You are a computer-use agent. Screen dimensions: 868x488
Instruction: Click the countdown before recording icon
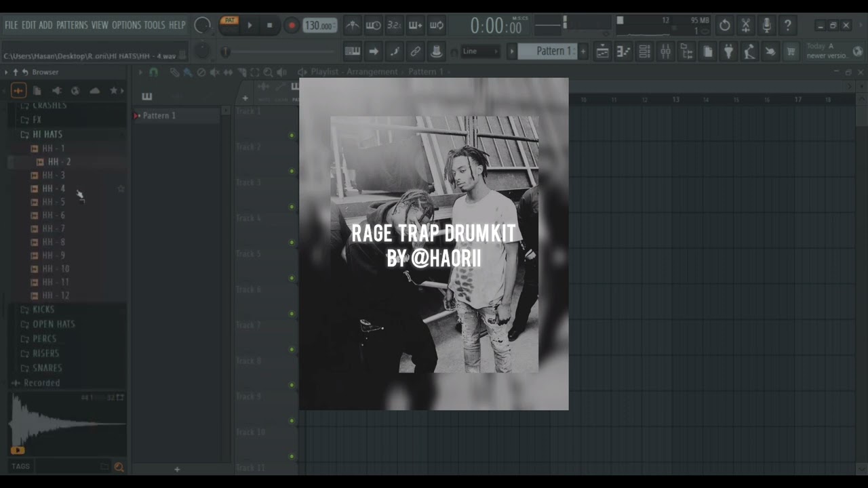[x=394, y=26]
